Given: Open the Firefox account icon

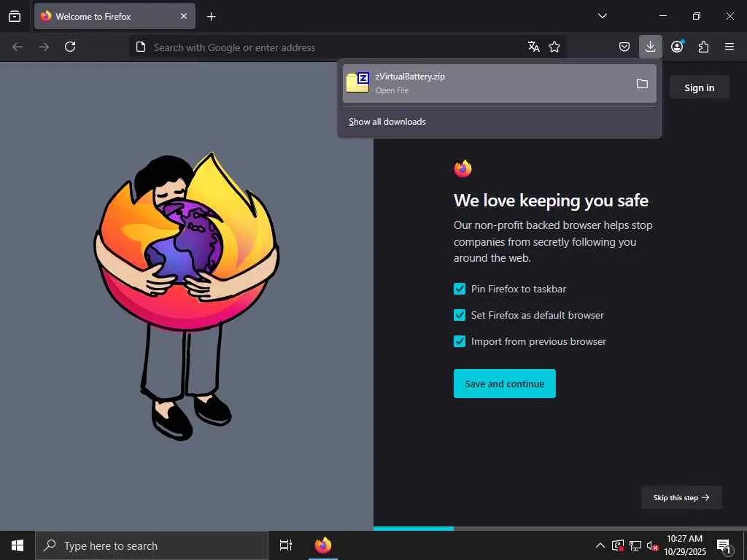Looking at the screenshot, I should point(677,47).
